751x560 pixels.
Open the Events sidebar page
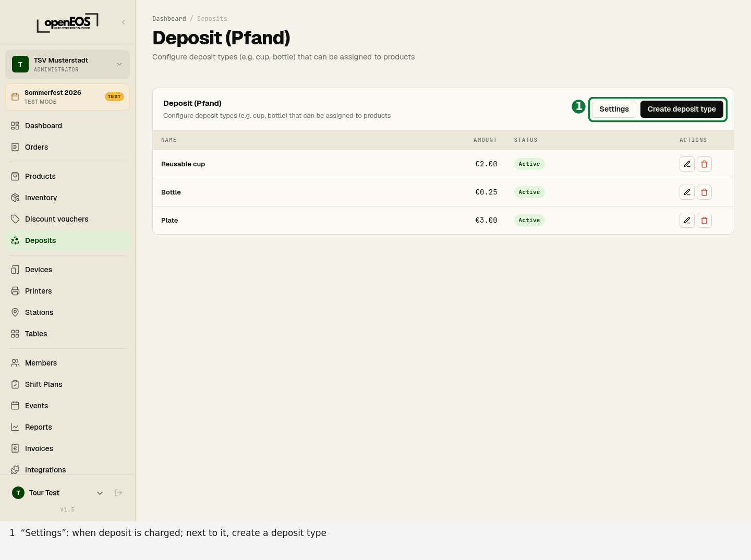pos(67,406)
